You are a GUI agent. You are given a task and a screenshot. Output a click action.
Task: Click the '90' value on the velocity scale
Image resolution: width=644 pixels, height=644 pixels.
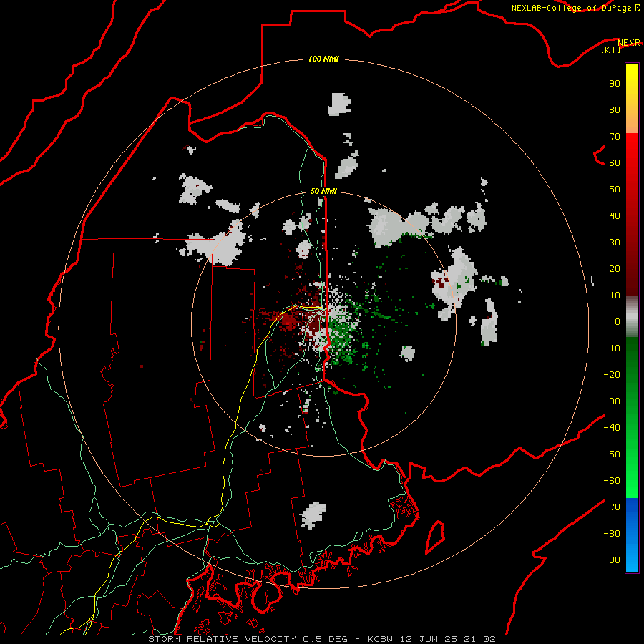pos(615,84)
